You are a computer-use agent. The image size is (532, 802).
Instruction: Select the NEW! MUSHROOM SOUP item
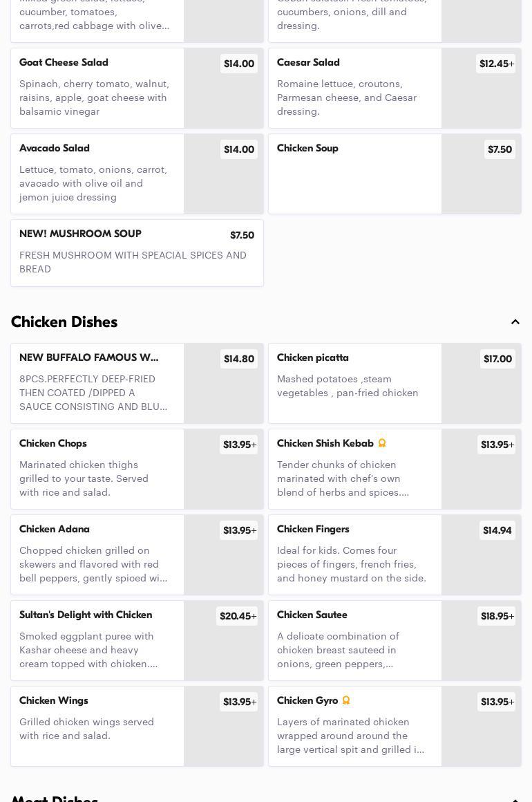[x=137, y=252]
